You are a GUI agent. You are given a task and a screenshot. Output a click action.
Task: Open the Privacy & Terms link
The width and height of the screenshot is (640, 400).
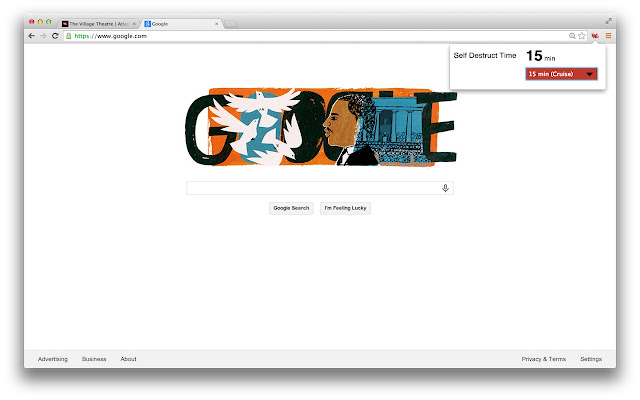pyautogui.click(x=544, y=359)
